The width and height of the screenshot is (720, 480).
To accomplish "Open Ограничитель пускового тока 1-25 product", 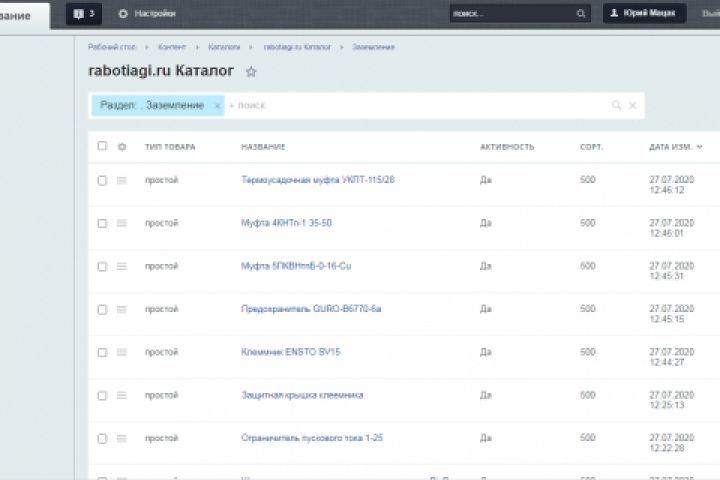I will pos(312,438).
